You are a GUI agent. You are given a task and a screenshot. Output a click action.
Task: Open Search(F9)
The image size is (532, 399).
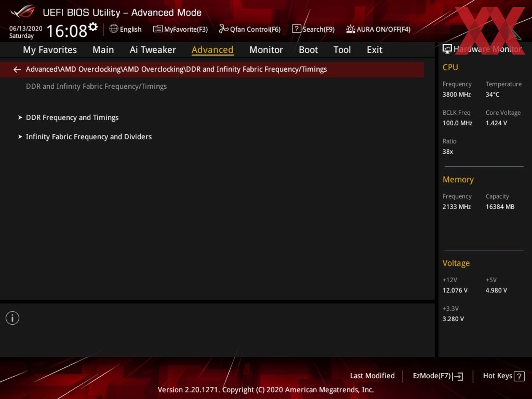[x=318, y=29]
